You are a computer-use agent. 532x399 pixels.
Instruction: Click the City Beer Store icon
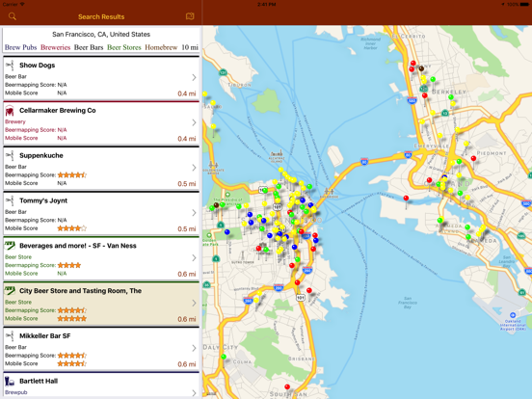[x=11, y=291]
